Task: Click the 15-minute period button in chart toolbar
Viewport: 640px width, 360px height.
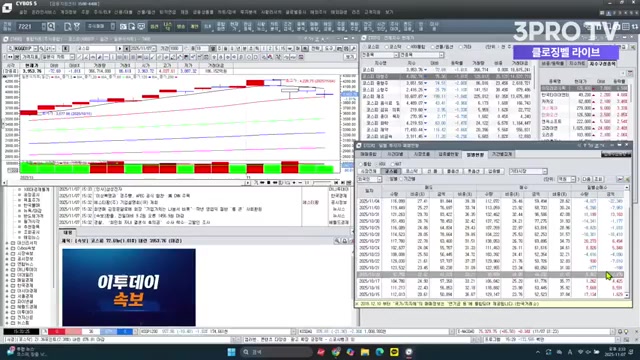Action: tap(283, 49)
